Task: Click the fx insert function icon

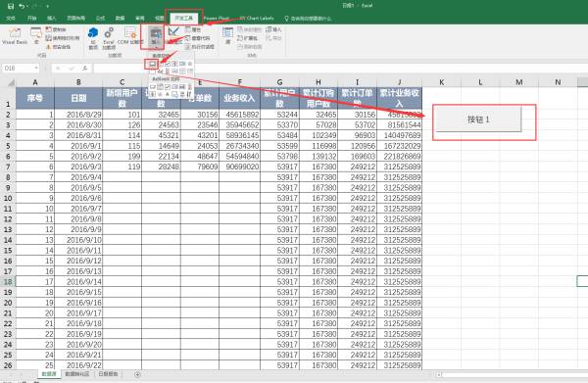Action: tap(85, 68)
